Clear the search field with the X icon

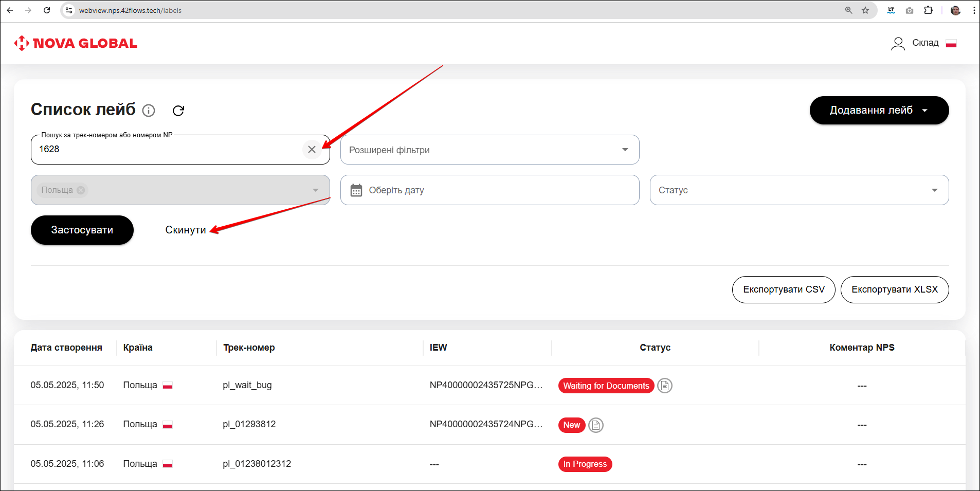[x=312, y=150]
